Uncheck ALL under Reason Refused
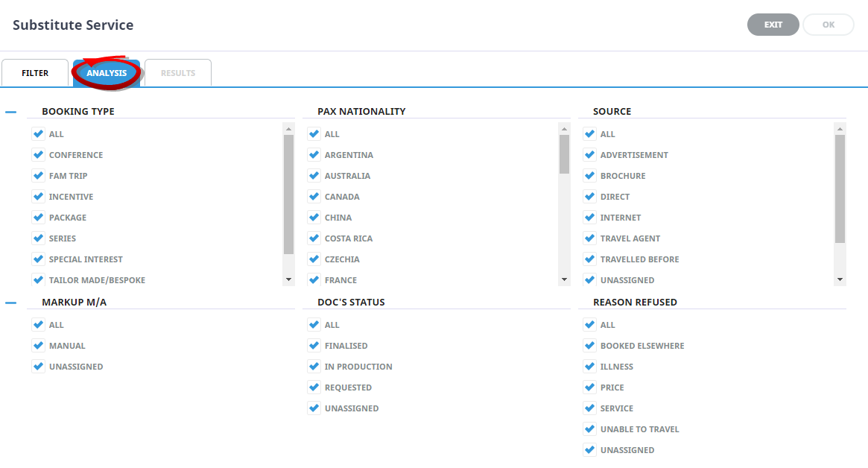The height and width of the screenshot is (468, 868). (x=589, y=325)
